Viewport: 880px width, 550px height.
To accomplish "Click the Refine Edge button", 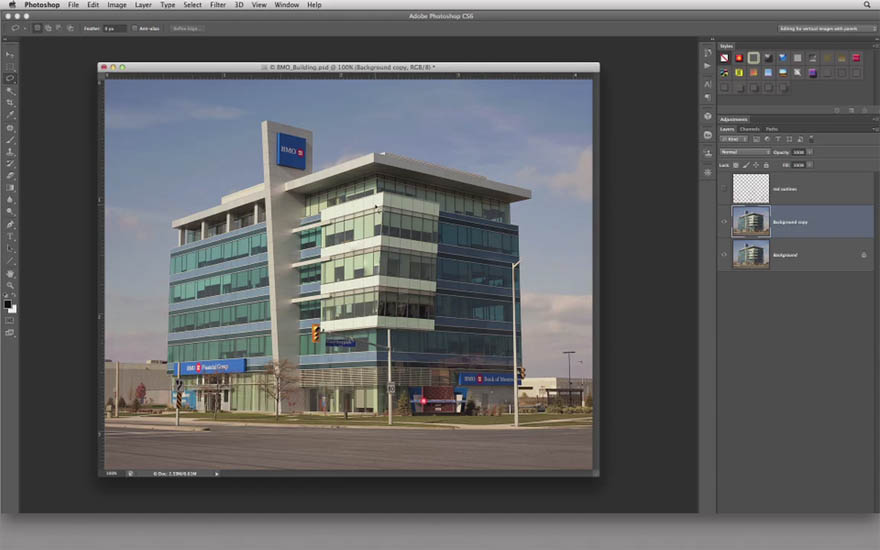I will coord(187,28).
